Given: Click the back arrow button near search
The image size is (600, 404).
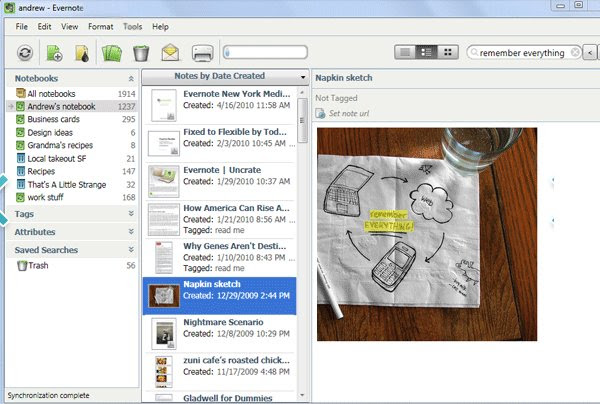Looking at the screenshot, I should (x=590, y=52).
